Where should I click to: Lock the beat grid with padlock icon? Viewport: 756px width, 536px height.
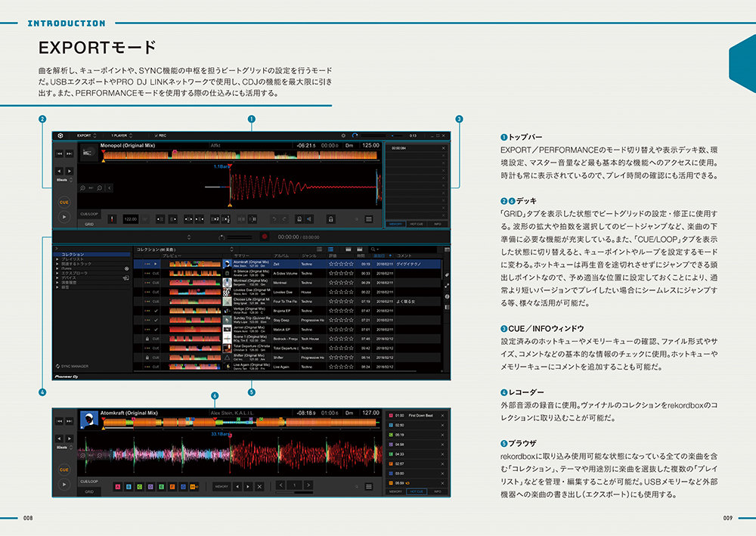point(331,218)
